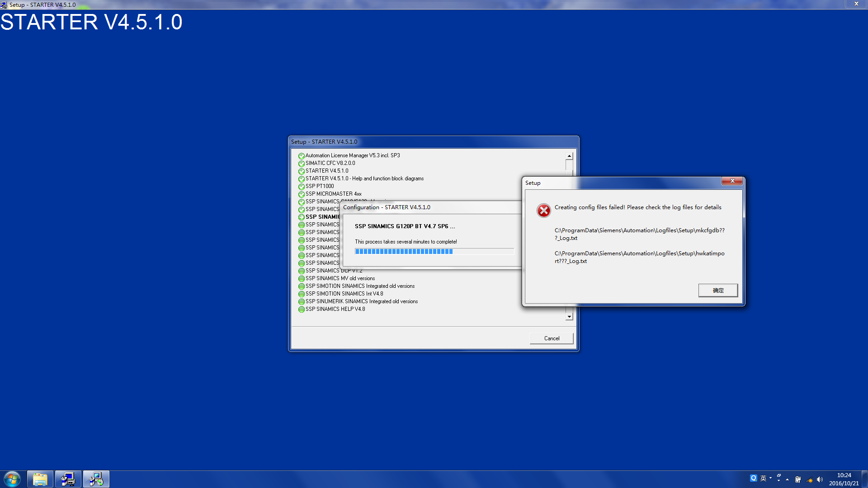Click the power plug tray icon
Viewport: 868px width, 488px height.
pos(798,479)
